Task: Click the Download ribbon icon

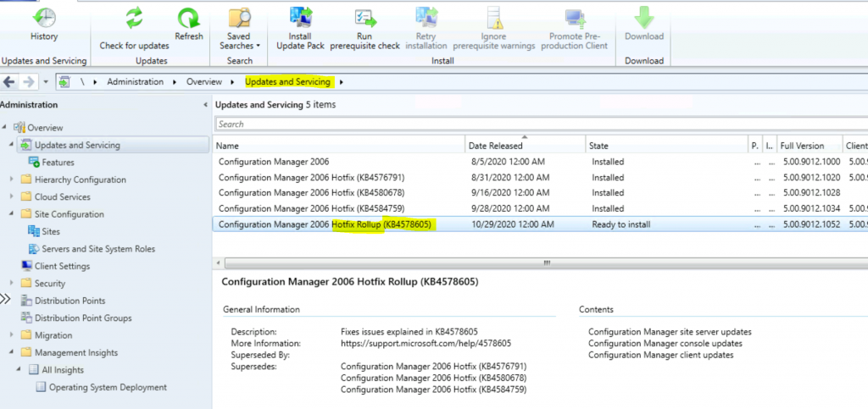Action: [644, 19]
